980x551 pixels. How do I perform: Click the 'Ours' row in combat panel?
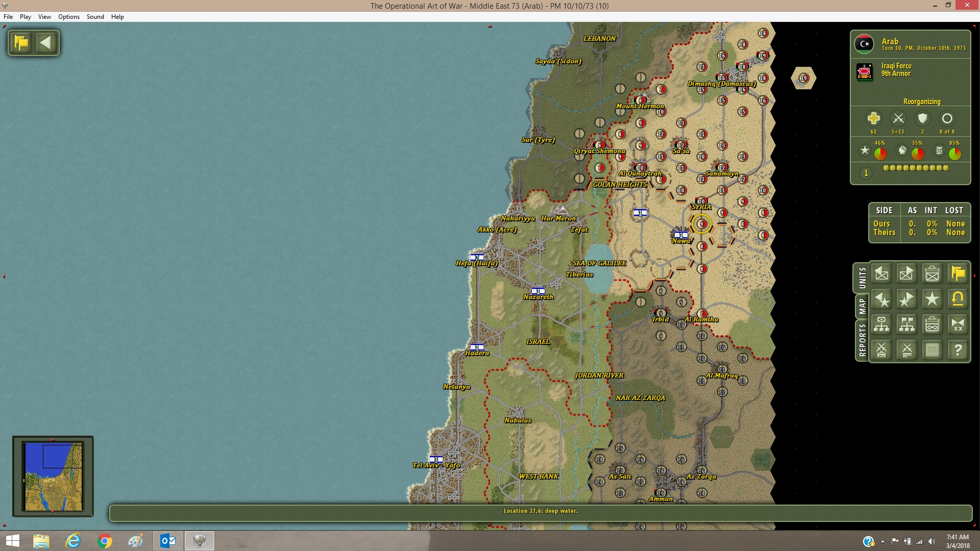[x=919, y=223]
